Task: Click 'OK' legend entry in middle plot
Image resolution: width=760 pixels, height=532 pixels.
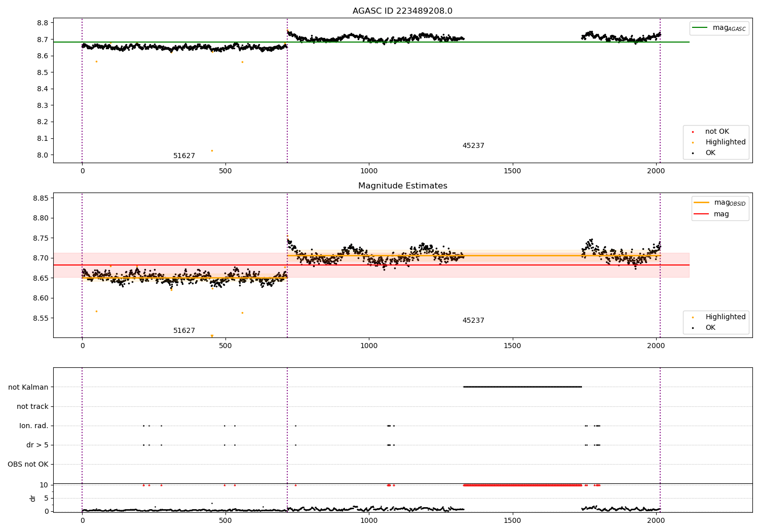Action: tap(710, 328)
